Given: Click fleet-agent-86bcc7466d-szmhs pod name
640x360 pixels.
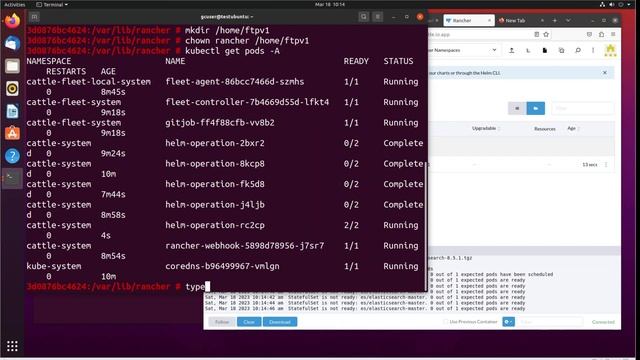Looking at the screenshot, I should 235,82.
